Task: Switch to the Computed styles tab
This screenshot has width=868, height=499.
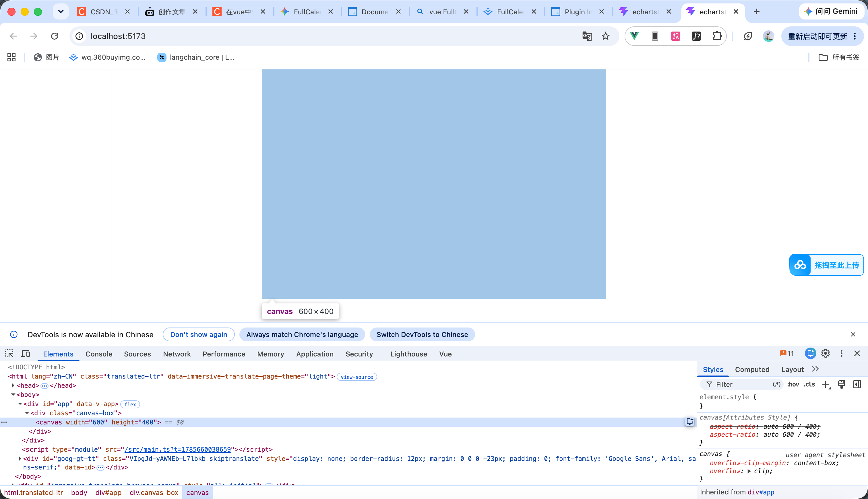Action: point(752,369)
